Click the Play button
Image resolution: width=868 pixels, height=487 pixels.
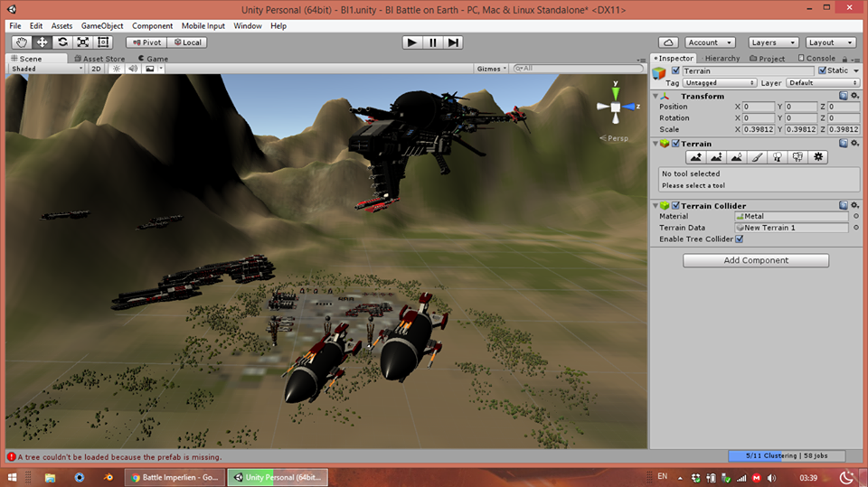412,42
